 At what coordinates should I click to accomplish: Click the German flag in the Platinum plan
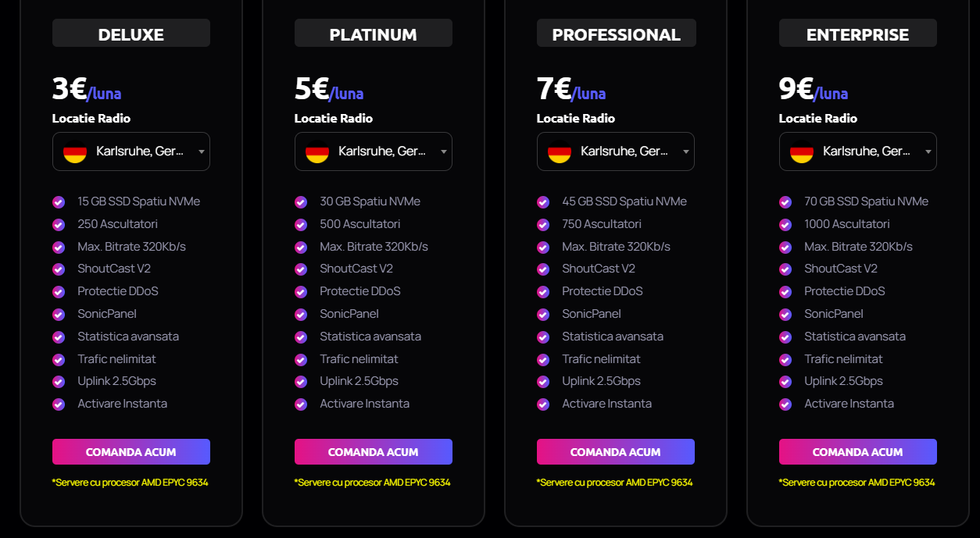pos(317,151)
